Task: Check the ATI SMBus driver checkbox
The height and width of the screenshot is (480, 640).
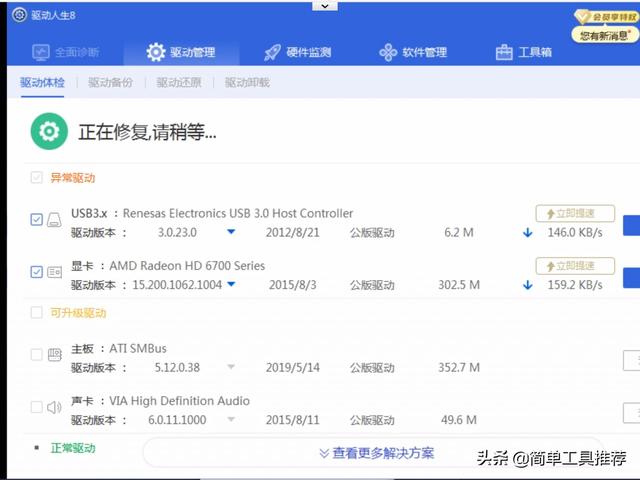Action: pos(36,354)
